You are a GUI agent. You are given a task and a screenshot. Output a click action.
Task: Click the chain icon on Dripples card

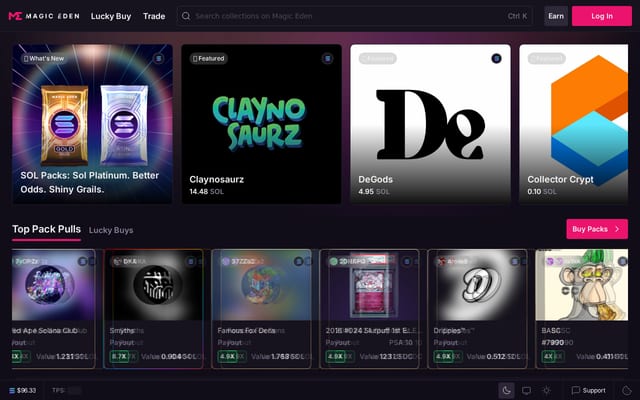[514, 261]
